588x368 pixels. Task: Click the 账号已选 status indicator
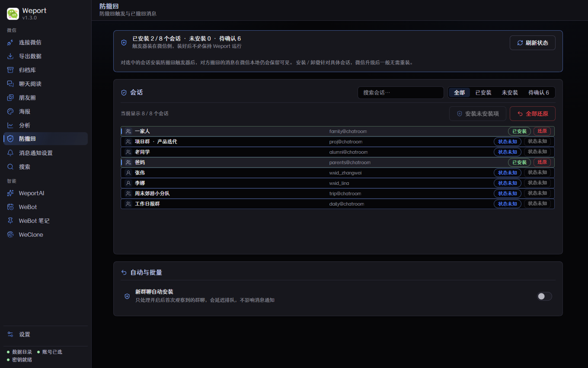pos(50,352)
